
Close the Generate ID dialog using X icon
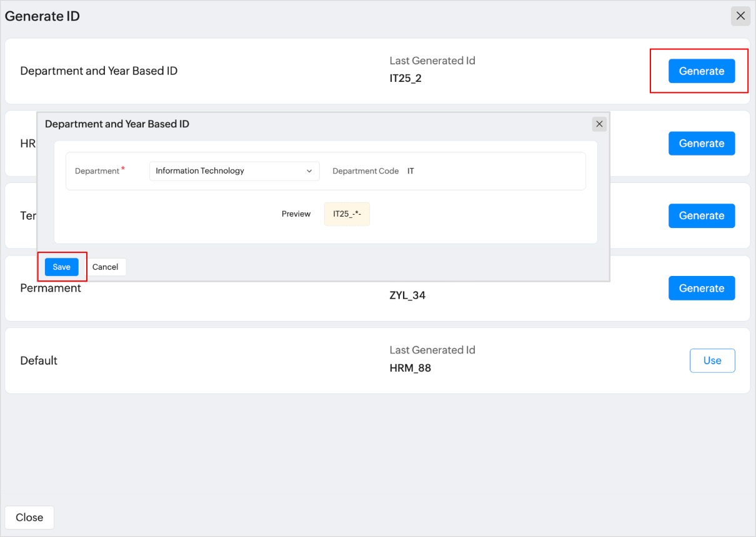[740, 16]
